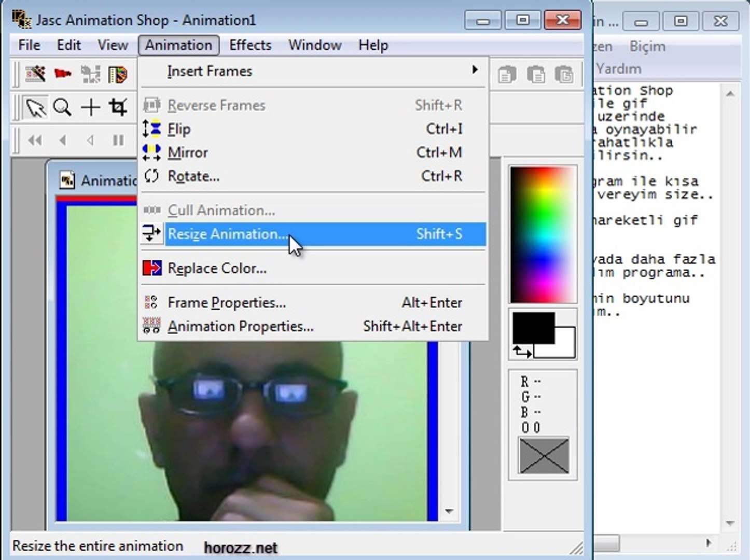Image resolution: width=750 pixels, height=560 pixels.
Task: Pause the animation playback
Action: pos(118,140)
